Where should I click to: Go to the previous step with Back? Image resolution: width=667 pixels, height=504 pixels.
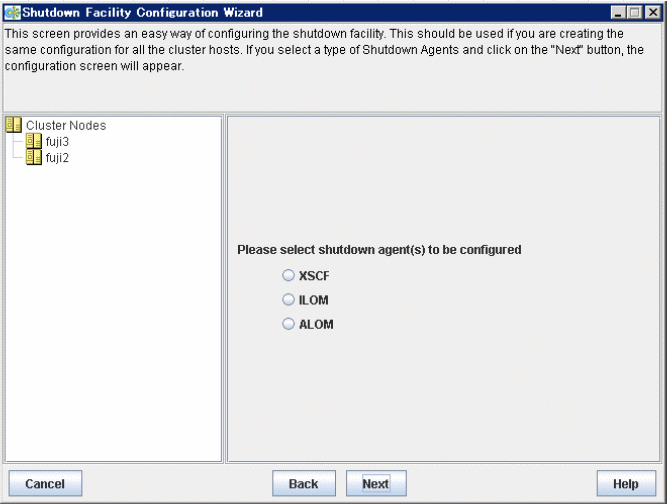click(x=304, y=483)
